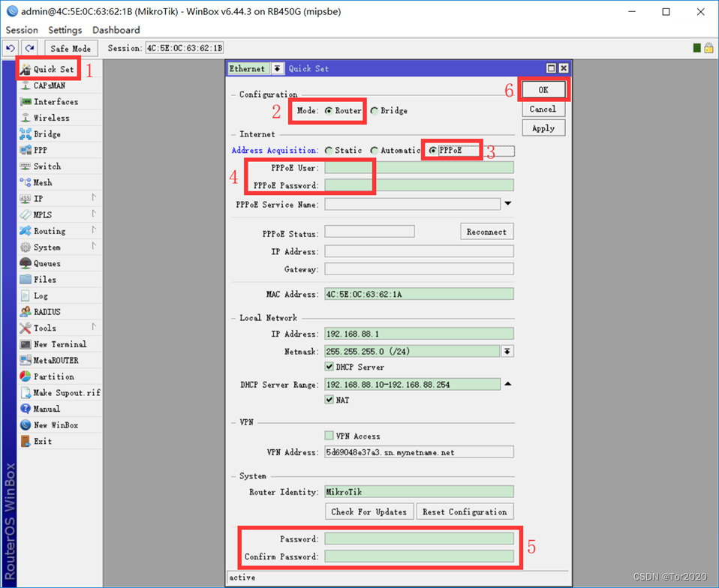Open the Settings menu

tap(65, 30)
